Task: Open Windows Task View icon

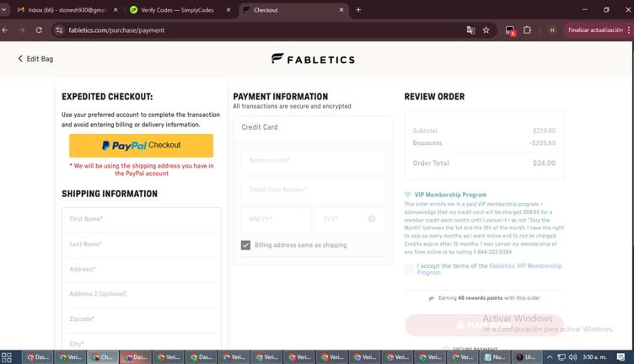Action: (7, 357)
